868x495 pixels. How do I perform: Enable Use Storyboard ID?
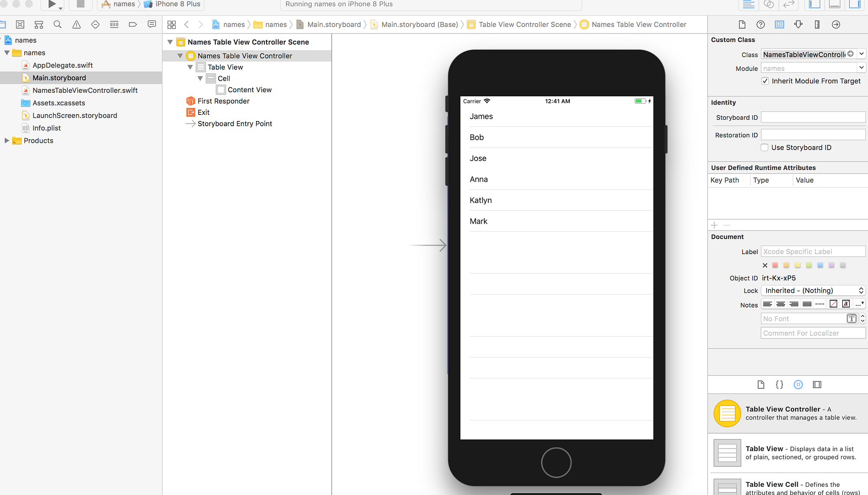pos(764,148)
